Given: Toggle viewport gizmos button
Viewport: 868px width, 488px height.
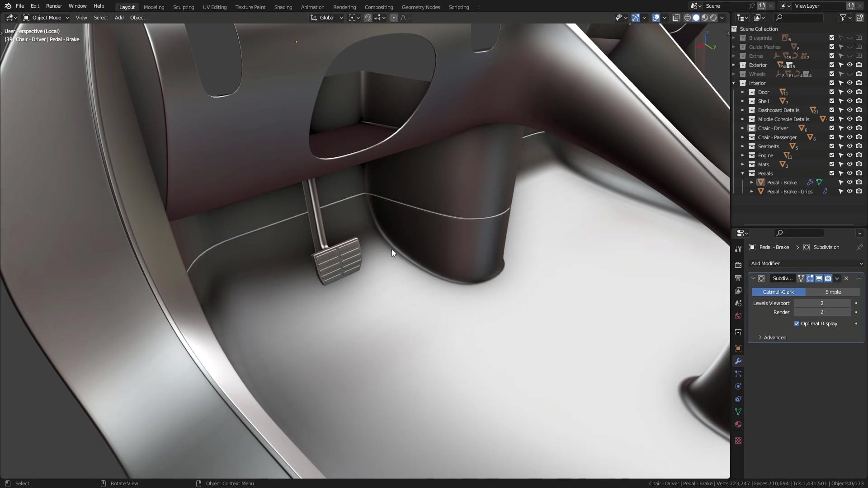Looking at the screenshot, I should pyautogui.click(x=636, y=18).
